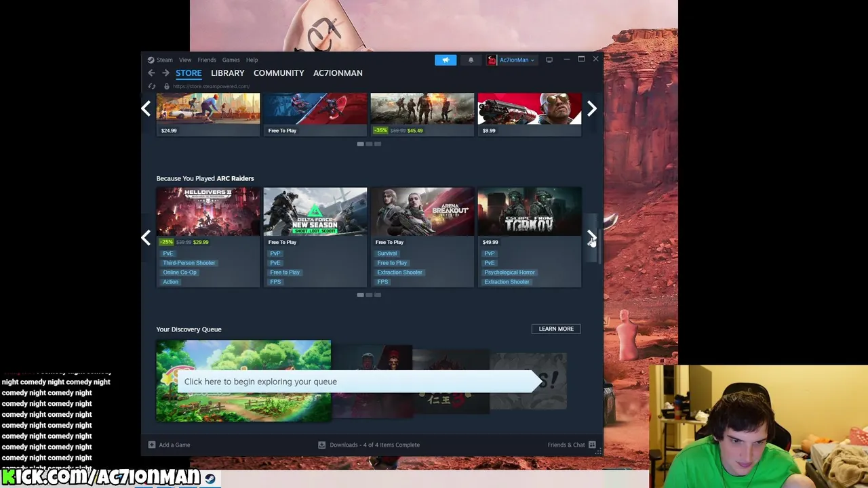This screenshot has width=868, height=488.
Task: Click Psychological Horror tag under Tarkov
Action: click(509, 272)
